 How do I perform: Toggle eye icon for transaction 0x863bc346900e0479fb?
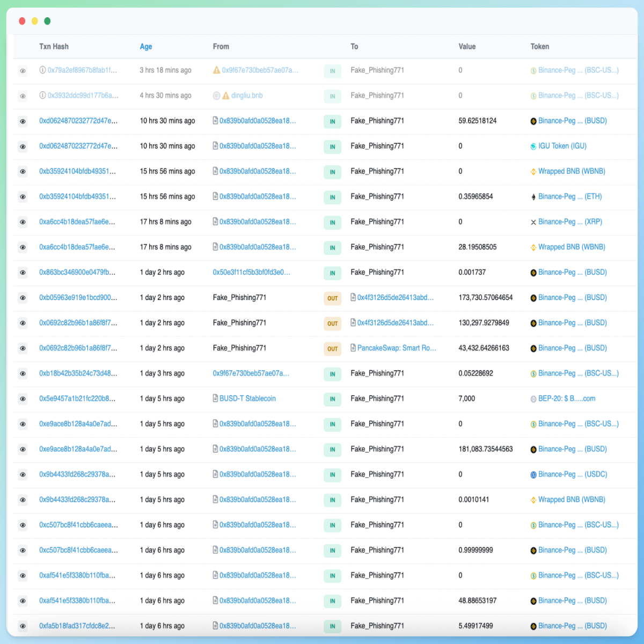click(x=23, y=273)
